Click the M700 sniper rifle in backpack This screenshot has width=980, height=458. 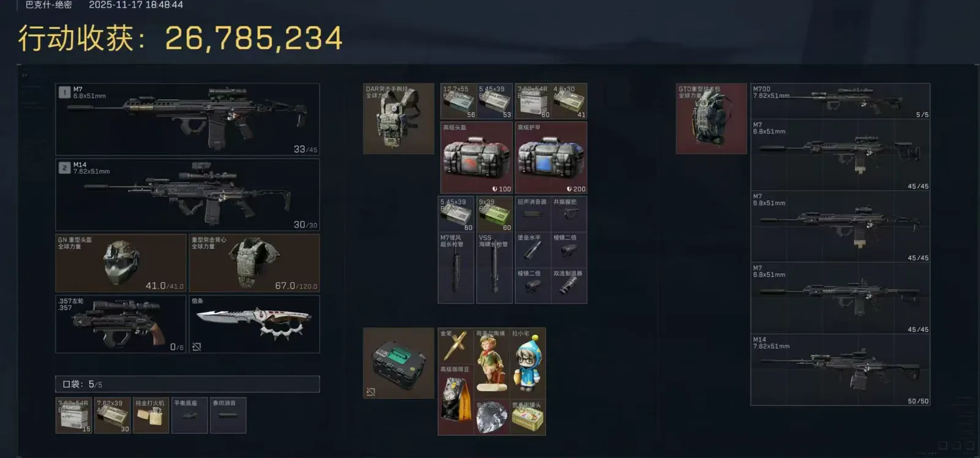[x=840, y=101]
